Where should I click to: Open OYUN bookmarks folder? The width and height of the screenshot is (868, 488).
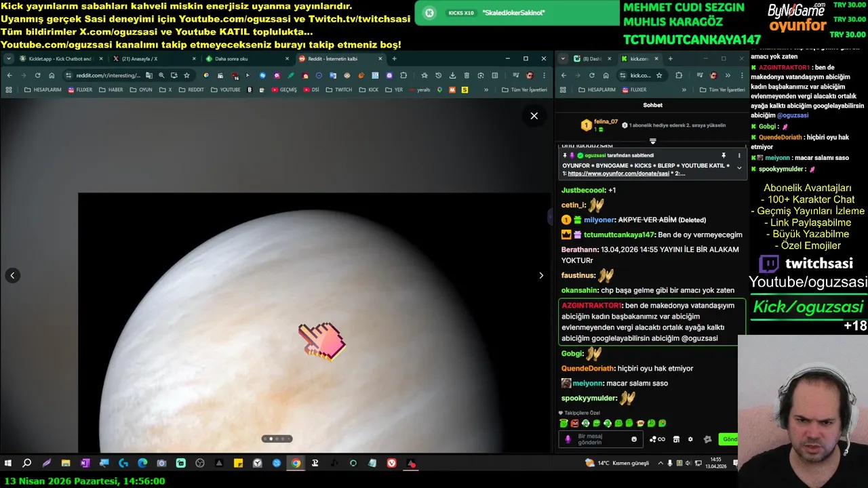[141, 89]
